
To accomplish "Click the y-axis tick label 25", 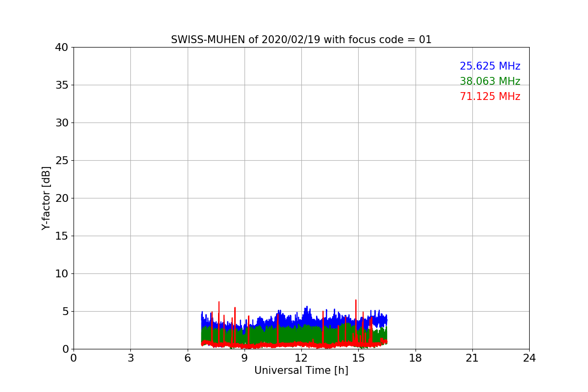I will click(62, 161).
